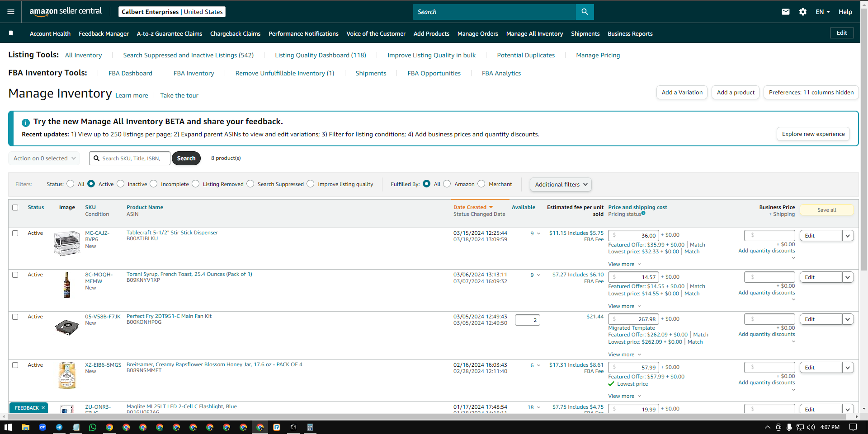The image size is (868, 434).
Task: Open Zoom from the taskbar
Action: click(x=42, y=427)
